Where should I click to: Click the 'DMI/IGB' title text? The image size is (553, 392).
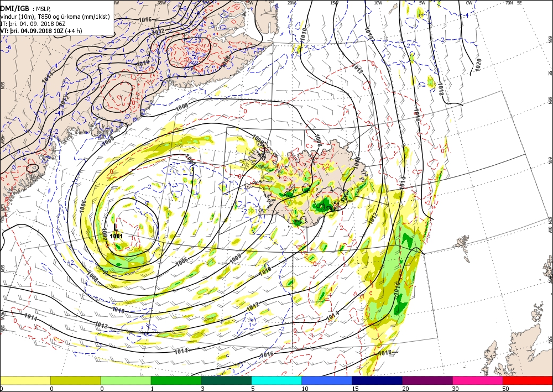pyautogui.click(x=14, y=8)
